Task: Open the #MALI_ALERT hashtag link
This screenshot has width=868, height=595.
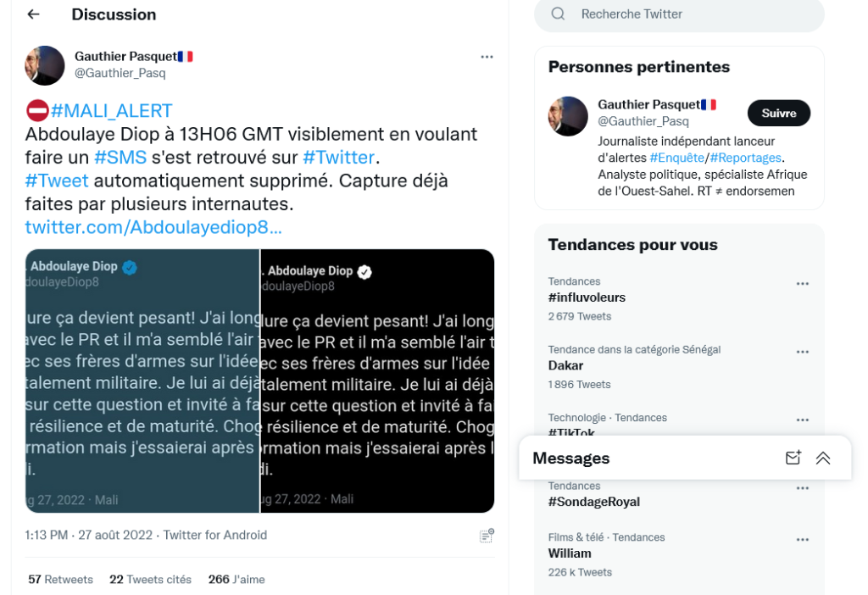Action: [111, 111]
